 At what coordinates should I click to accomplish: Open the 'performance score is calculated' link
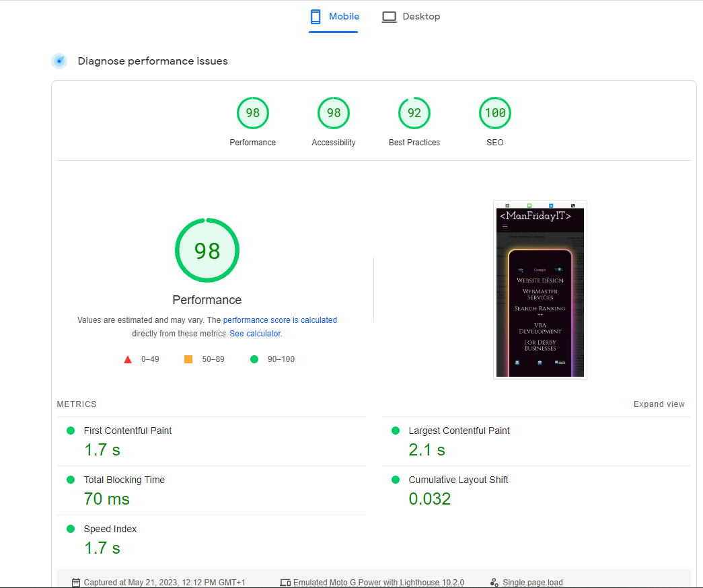click(280, 320)
